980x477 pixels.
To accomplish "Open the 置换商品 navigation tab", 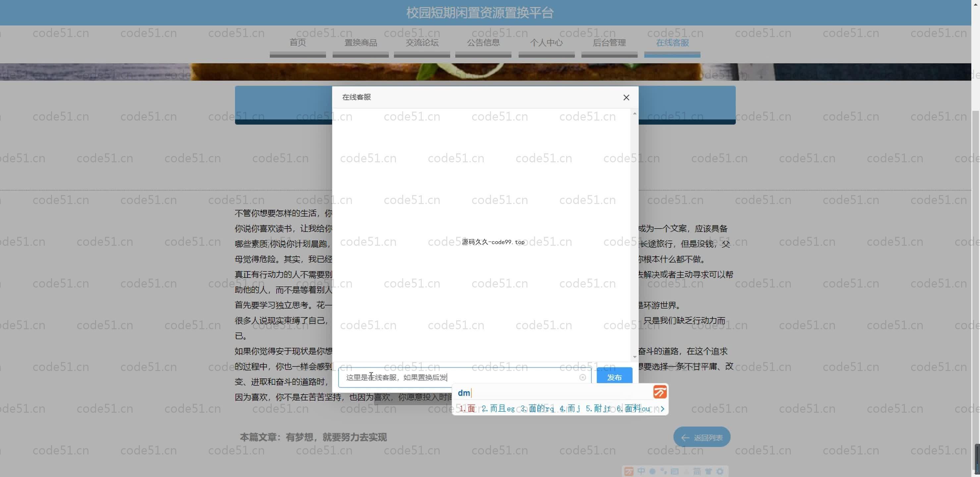I will (x=361, y=43).
